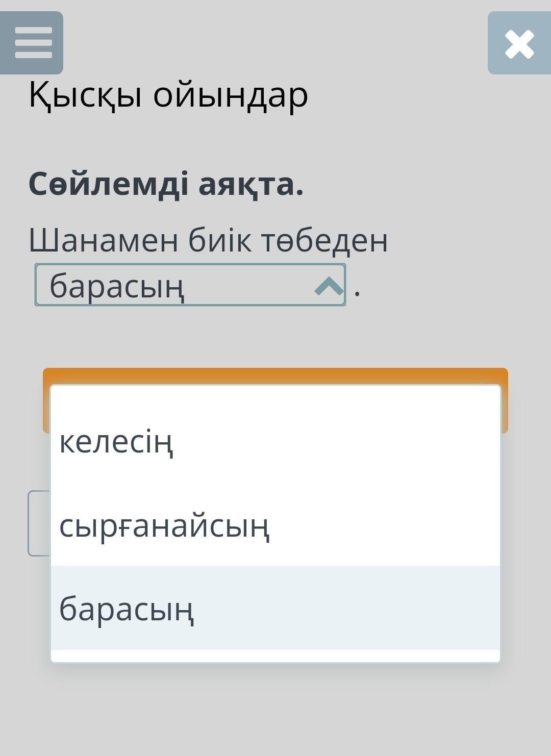Click the word барасың inside the select field

point(117,286)
